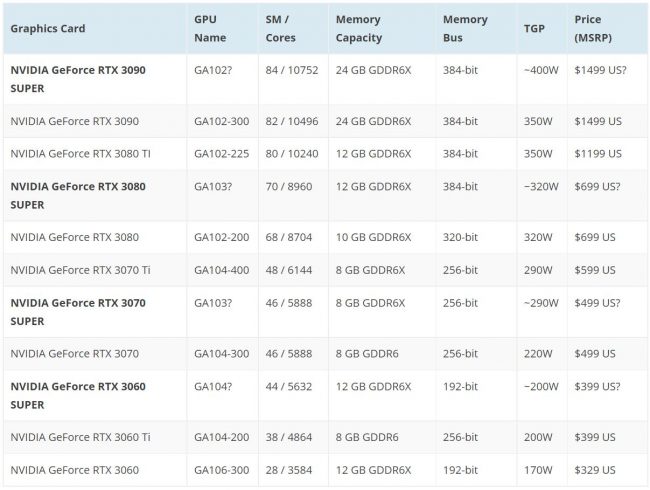Click the $699 US? price

point(597,187)
